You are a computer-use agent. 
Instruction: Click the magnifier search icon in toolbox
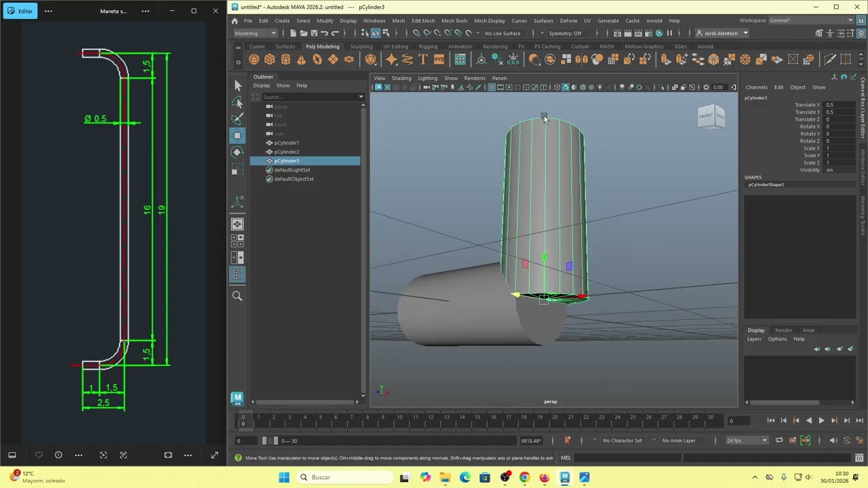pyautogui.click(x=237, y=296)
